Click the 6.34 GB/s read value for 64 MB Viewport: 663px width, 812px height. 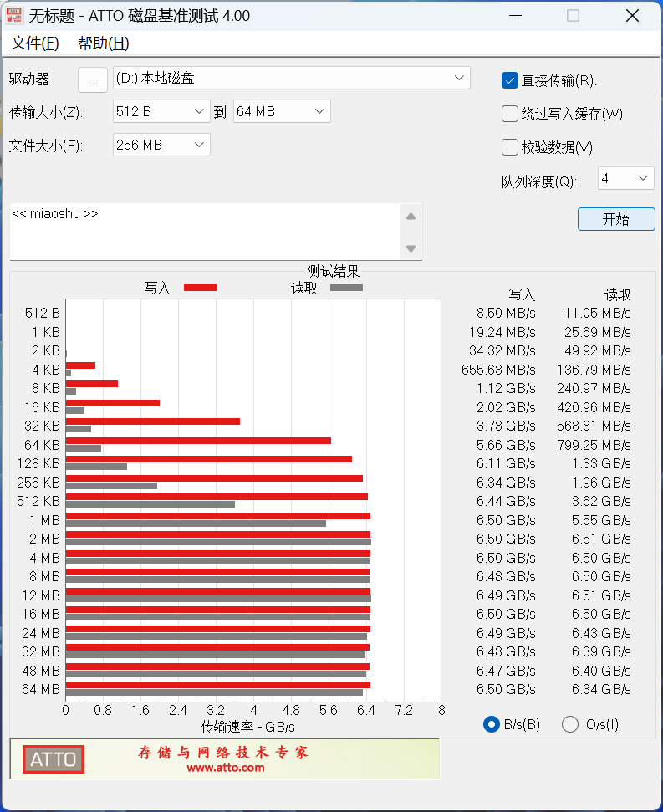pos(601,689)
